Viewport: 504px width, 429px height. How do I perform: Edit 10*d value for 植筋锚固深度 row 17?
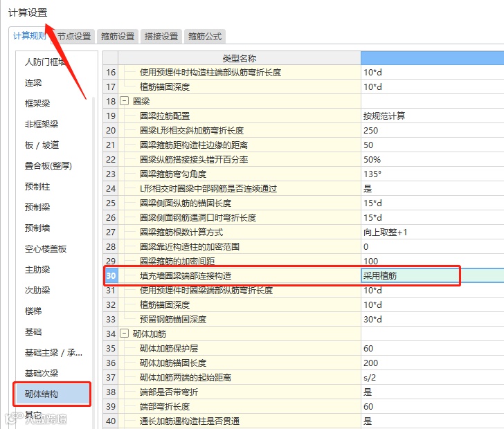point(432,86)
